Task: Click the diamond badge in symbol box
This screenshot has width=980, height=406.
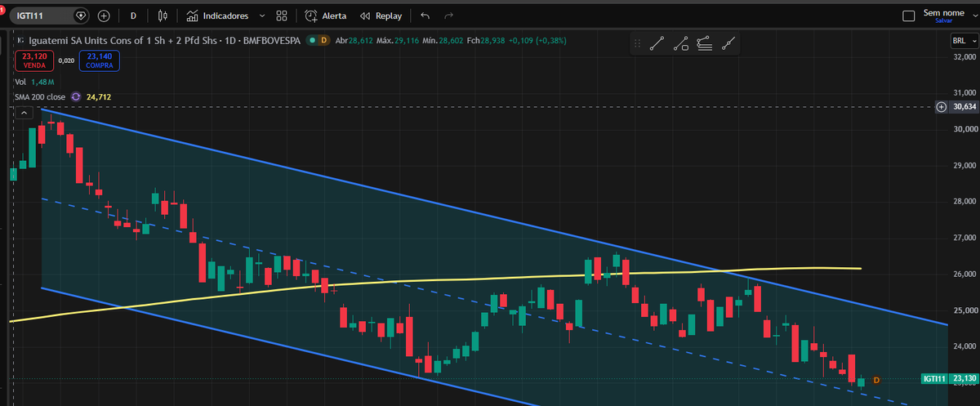Action: coord(80,16)
